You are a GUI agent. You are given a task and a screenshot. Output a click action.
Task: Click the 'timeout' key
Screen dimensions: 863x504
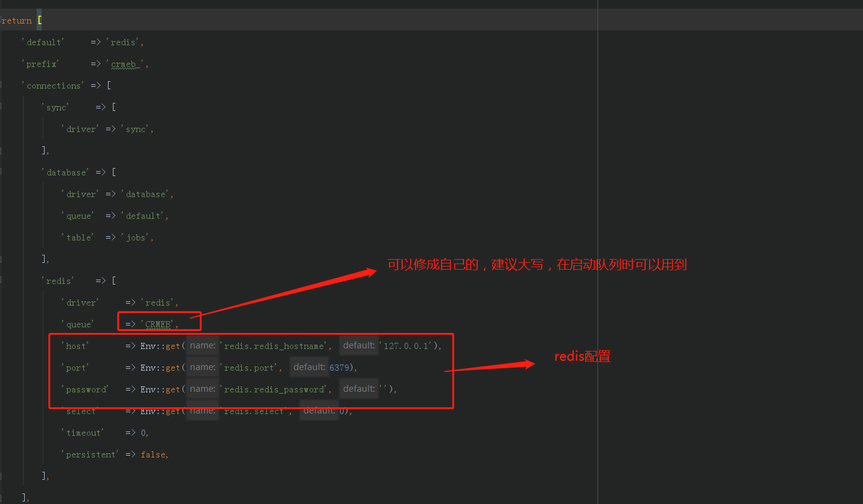tap(82, 433)
